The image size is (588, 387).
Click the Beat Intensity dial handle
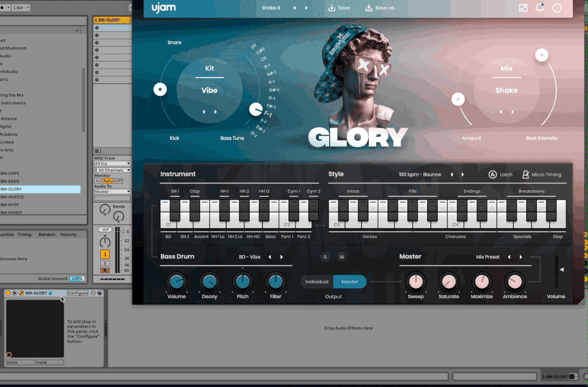542,55
